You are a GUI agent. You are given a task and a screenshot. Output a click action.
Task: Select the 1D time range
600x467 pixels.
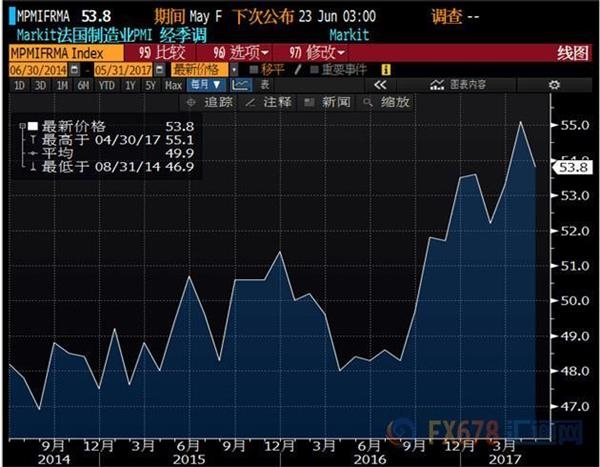[x=19, y=85]
